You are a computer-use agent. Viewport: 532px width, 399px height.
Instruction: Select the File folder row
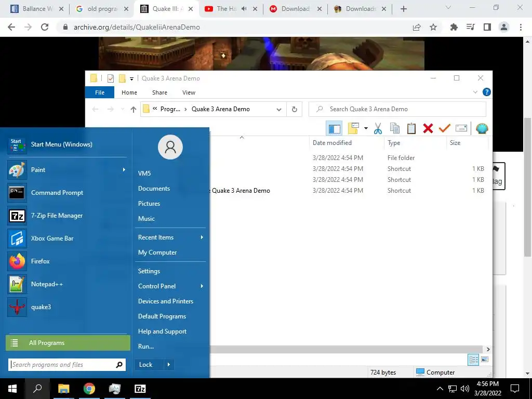350,158
